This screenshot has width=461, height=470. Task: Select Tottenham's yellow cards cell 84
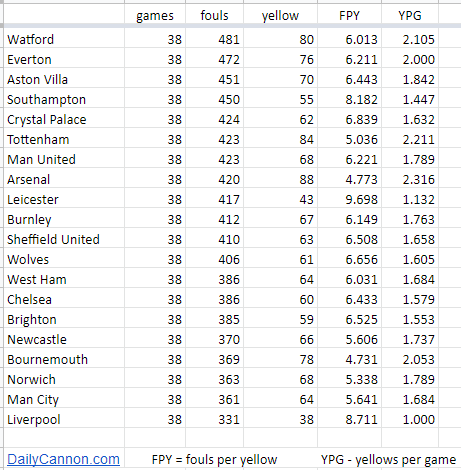(280, 139)
